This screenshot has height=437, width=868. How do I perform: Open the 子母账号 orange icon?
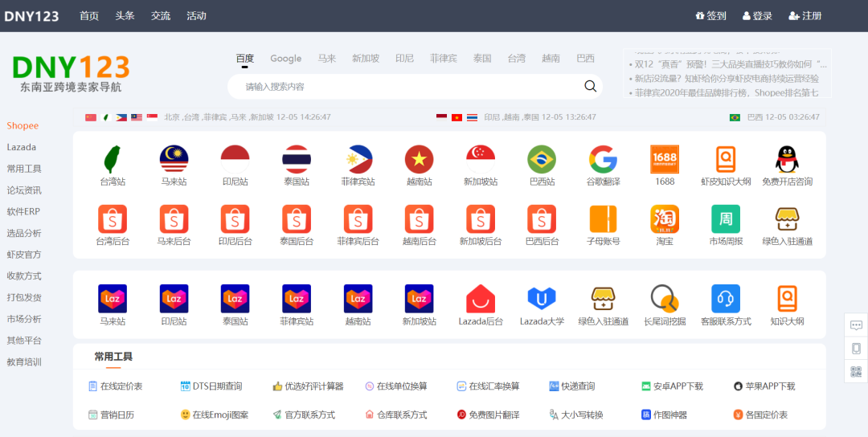click(603, 219)
